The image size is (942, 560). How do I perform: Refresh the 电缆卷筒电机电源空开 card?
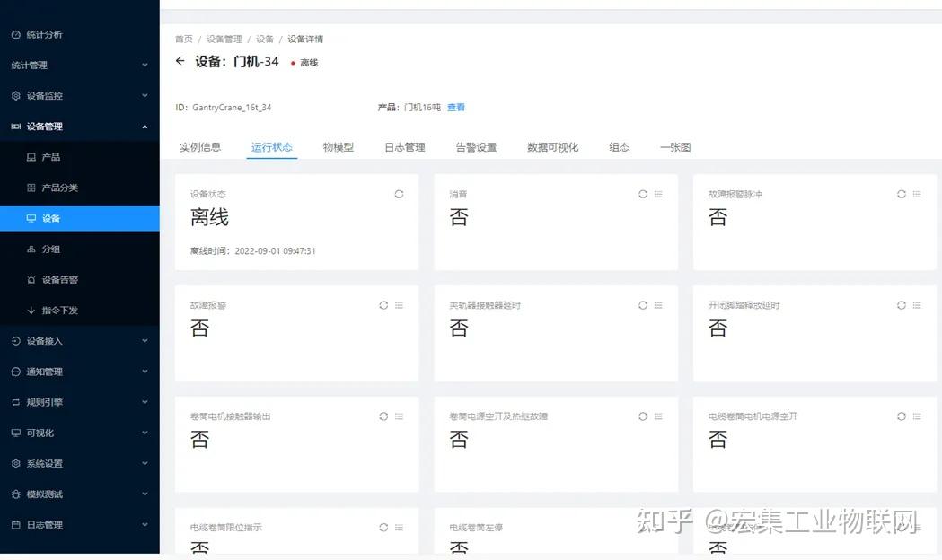pyautogui.click(x=902, y=416)
